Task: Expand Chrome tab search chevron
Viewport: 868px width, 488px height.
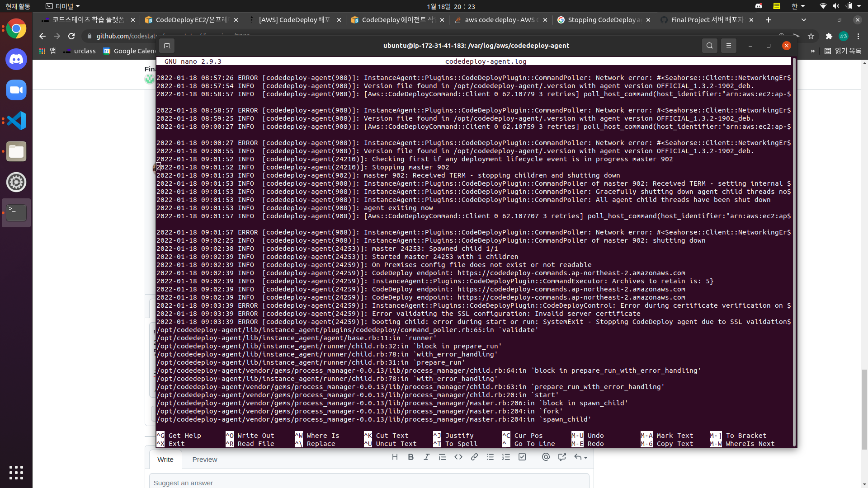Action: 803,20
